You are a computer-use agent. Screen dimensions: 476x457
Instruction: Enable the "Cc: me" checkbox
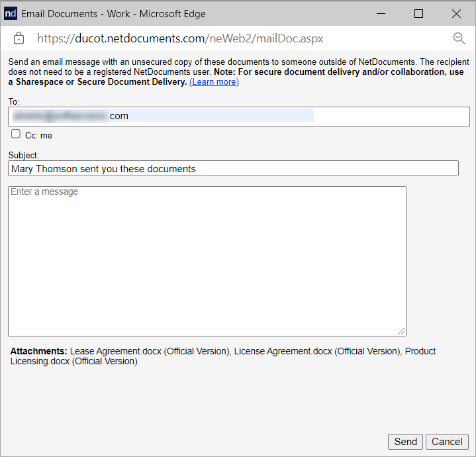tap(16, 134)
